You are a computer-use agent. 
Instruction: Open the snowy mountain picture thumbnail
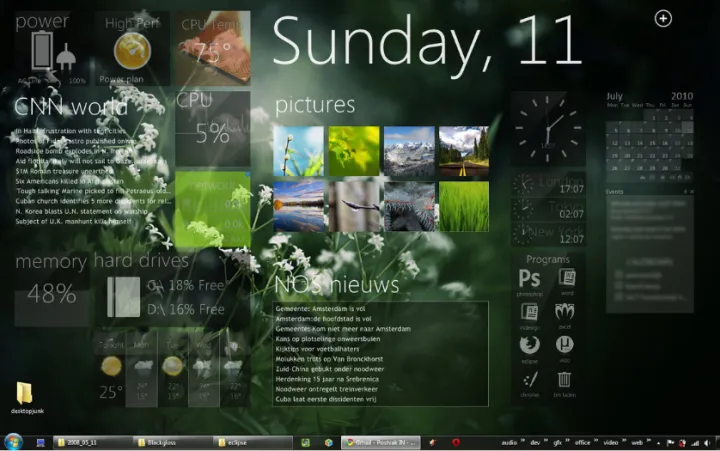tap(409, 151)
